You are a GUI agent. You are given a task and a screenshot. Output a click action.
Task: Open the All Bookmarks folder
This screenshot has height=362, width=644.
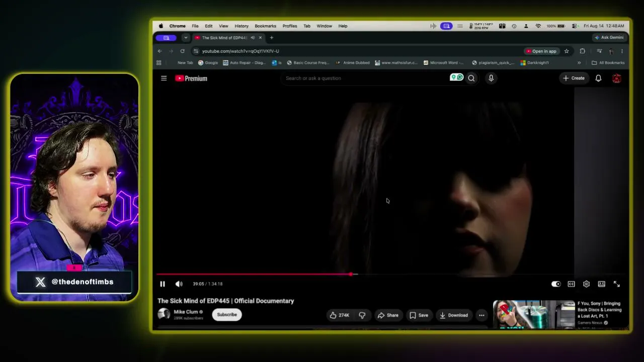point(608,63)
